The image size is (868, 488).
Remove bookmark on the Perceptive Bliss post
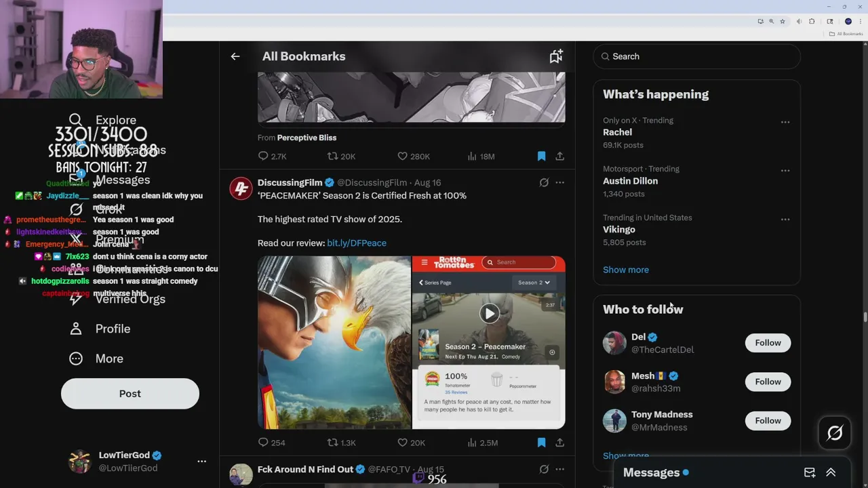(x=541, y=157)
